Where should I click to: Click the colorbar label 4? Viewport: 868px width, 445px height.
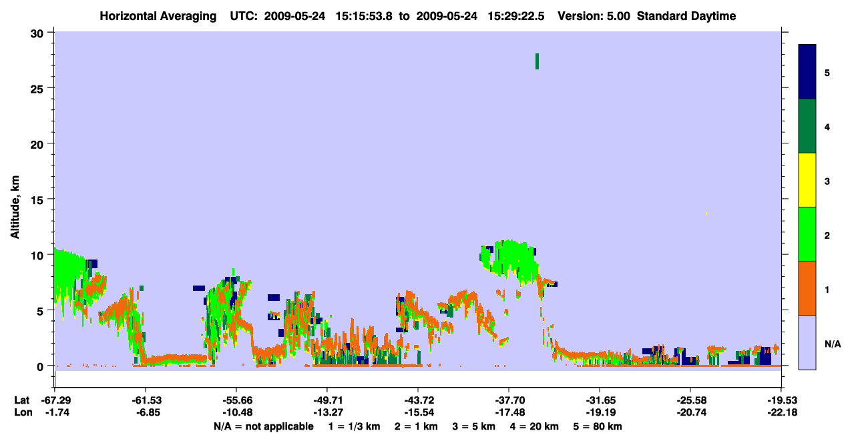point(827,126)
